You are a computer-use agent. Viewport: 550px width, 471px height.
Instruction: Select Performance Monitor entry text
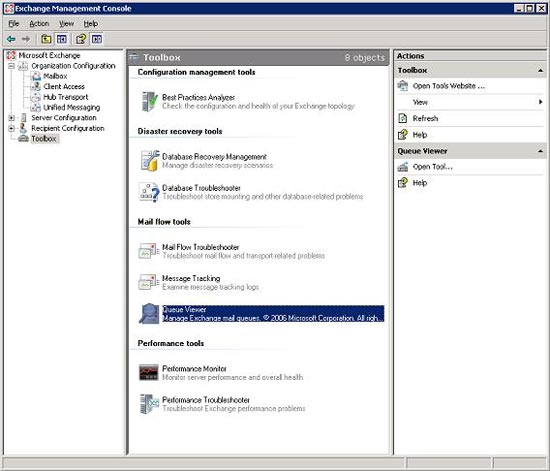(194, 369)
